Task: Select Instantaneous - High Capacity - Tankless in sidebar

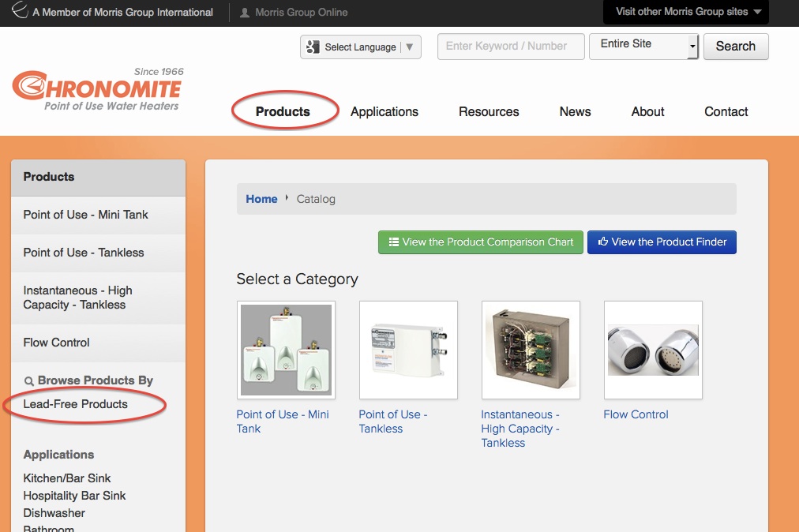Action: pos(99,298)
